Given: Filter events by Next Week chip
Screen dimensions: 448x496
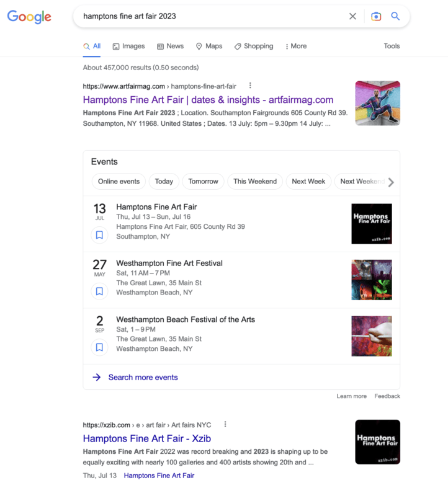Looking at the screenshot, I should tap(308, 182).
